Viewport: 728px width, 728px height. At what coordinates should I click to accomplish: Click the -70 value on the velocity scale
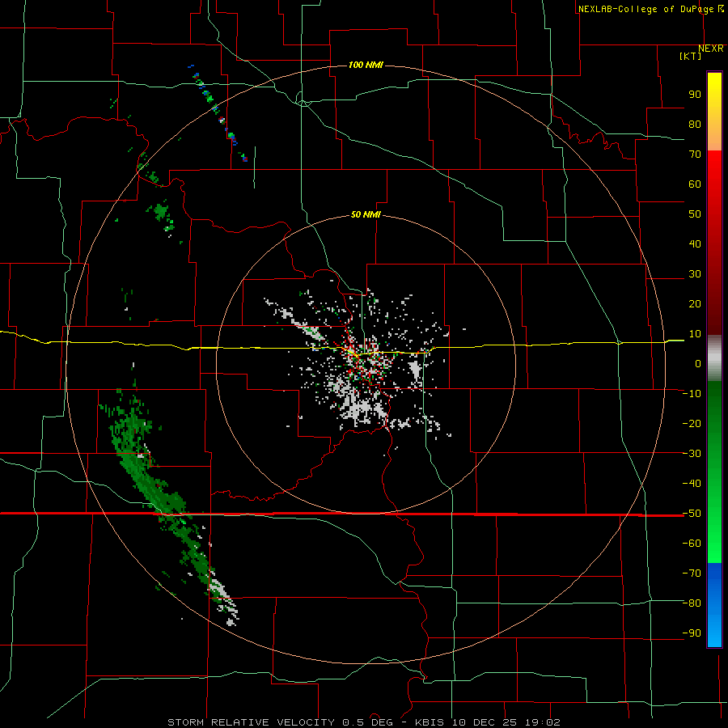[x=692, y=574]
